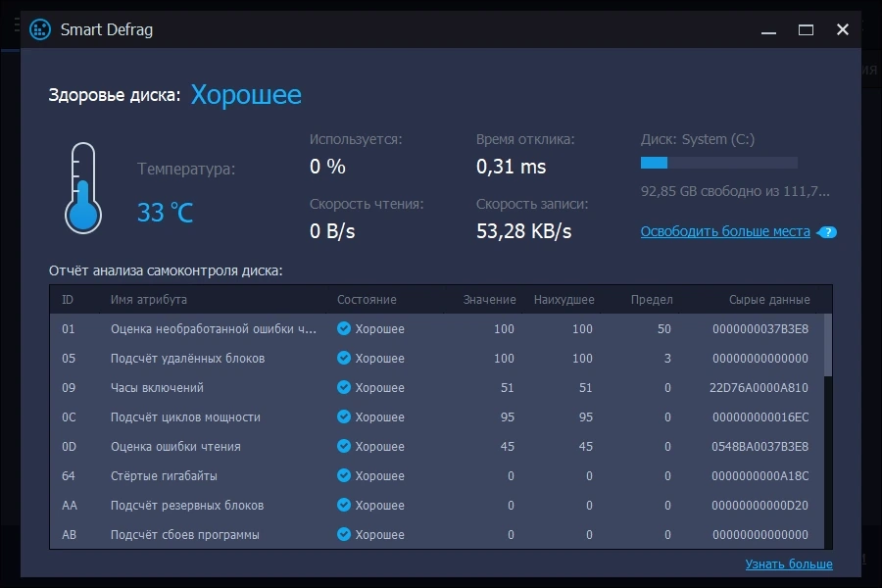882x588 pixels.
Task: Click the ID cell '64'
Action: [68, 475]
